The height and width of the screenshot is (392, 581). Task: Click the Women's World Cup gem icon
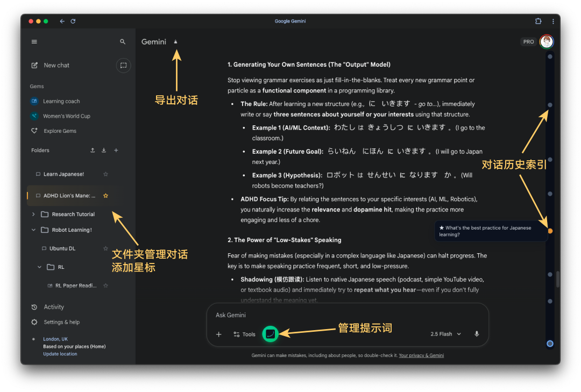coord(34,116)
